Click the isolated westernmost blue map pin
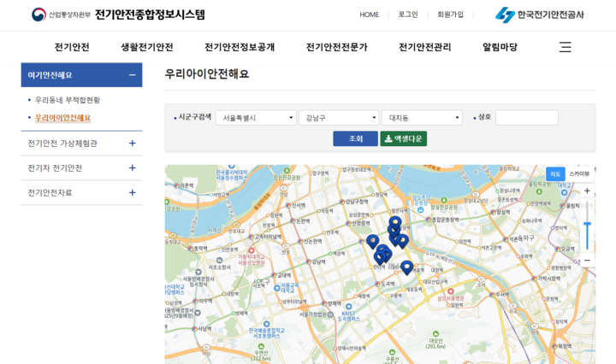Image resolution: width=616 pixels, height=364 pixels. click(372, 241)
